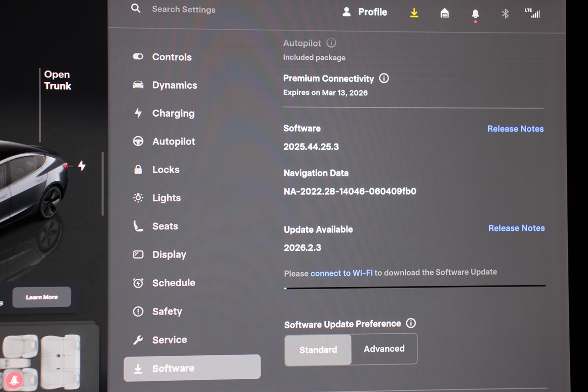Click the software download progress bar
The image size is (588, 392).
(x=415, y=287)
